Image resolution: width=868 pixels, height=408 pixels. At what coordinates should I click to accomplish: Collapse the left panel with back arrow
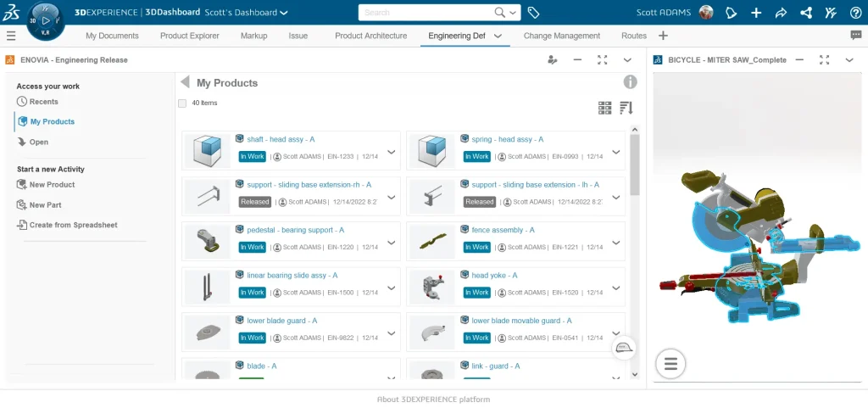(x=185, y=82)
